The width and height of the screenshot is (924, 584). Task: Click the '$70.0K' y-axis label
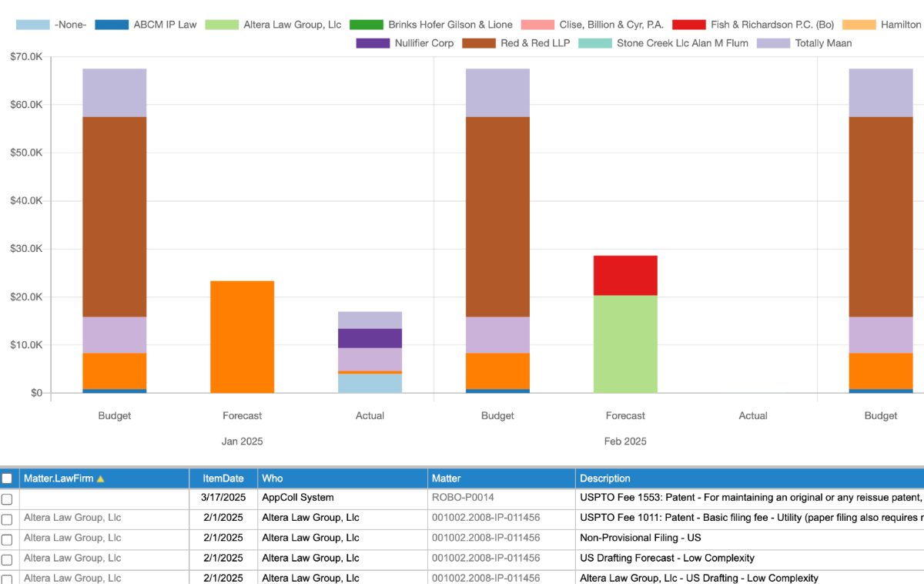point(25,56)
